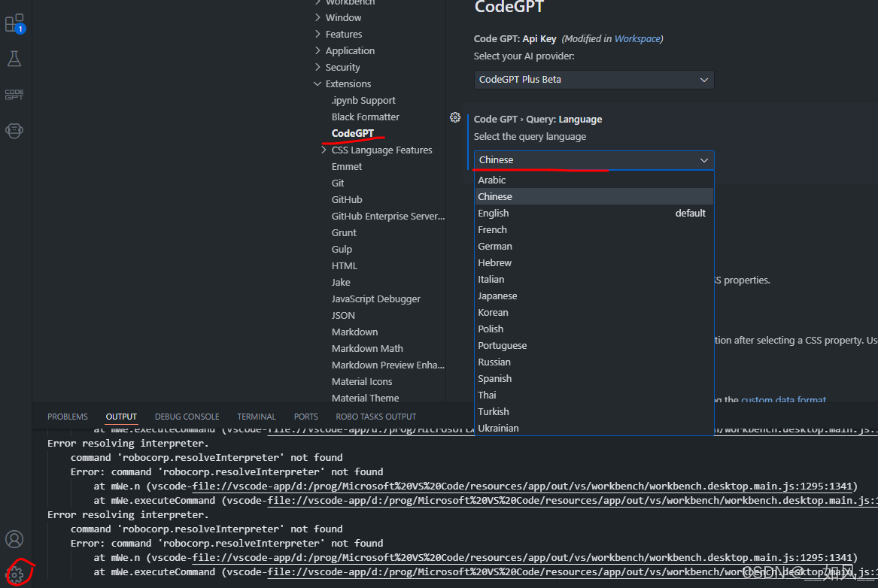Choose German in the language list
This screenshot has width=878, height=588.
594,246
